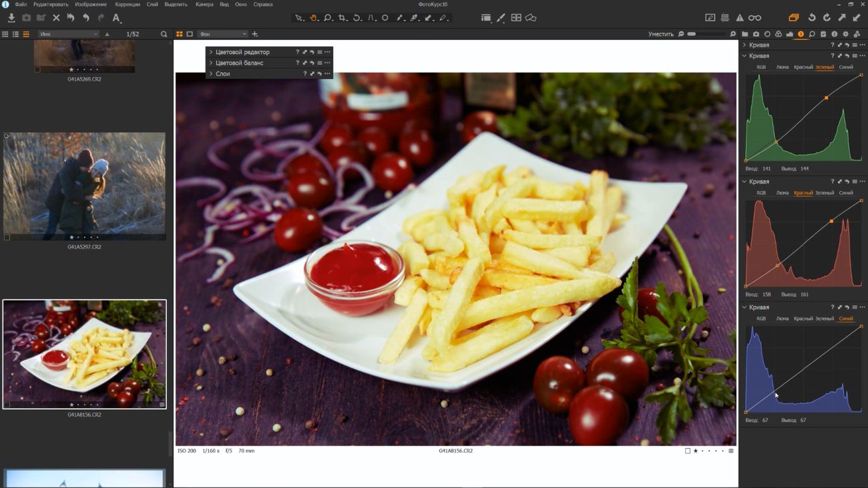Open the "Камера" menu

click(x=204, y=5)
